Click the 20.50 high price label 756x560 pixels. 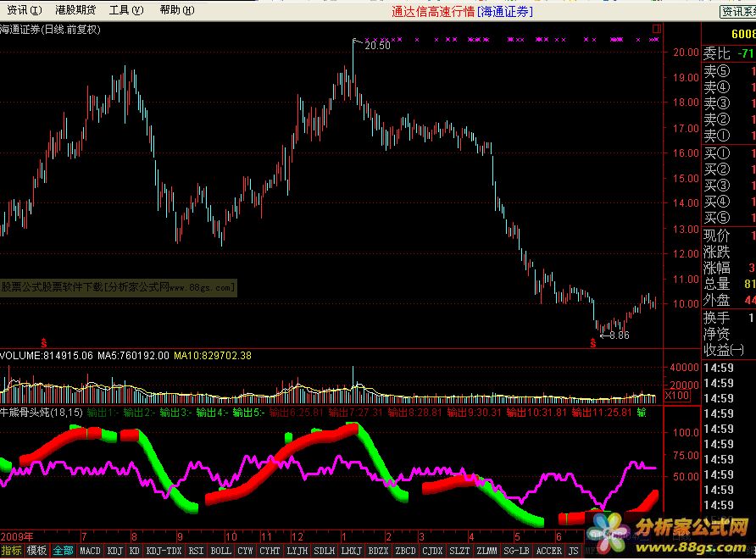pos(377,45)
